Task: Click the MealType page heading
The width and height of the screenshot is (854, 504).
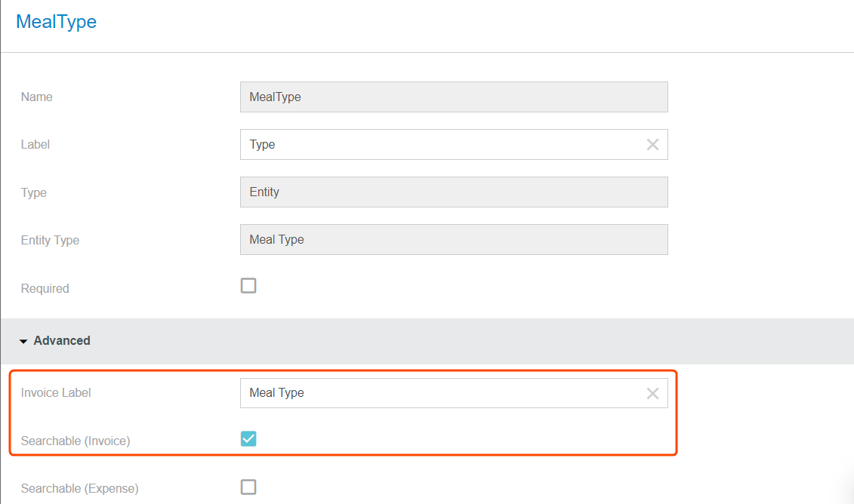Action: pyautogui.click(x=57, y=22)
